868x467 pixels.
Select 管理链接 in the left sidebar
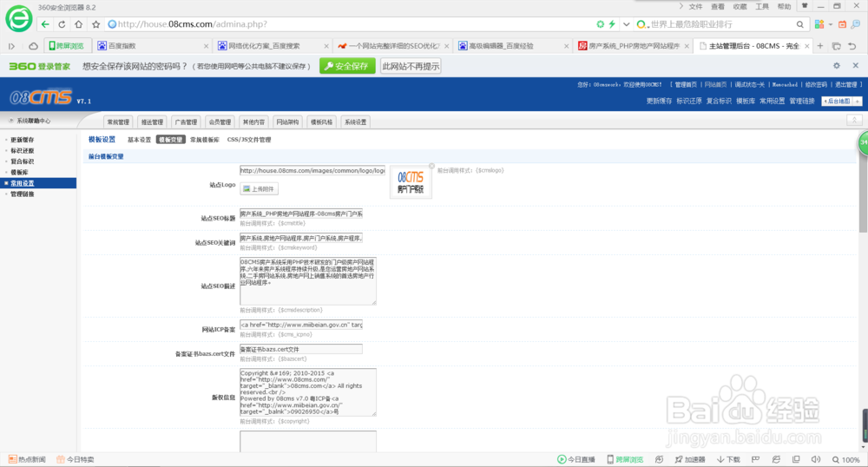[23, 194]
